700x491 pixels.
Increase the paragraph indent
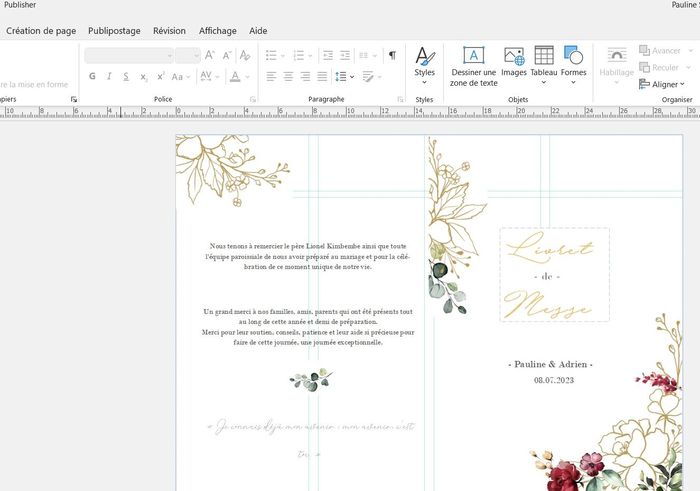[x=345, y=55]
